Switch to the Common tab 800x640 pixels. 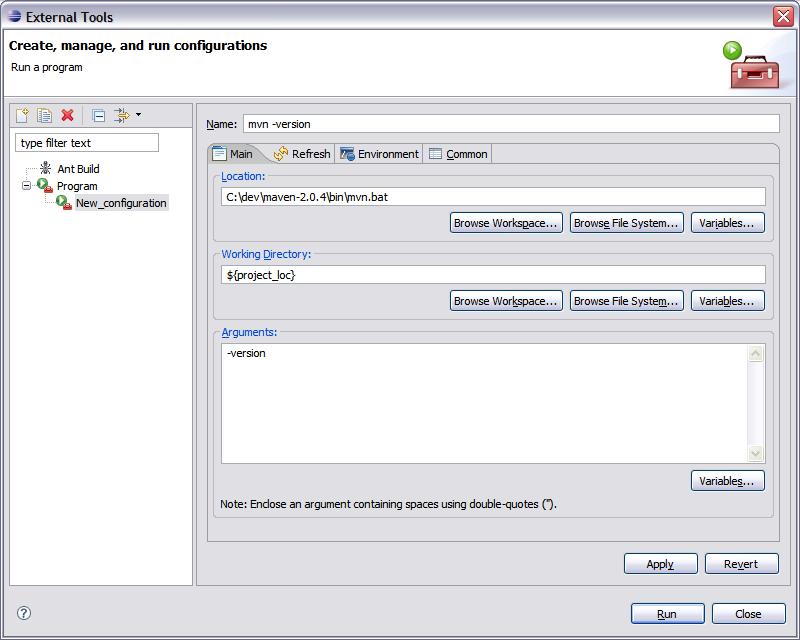click(458, 154)
